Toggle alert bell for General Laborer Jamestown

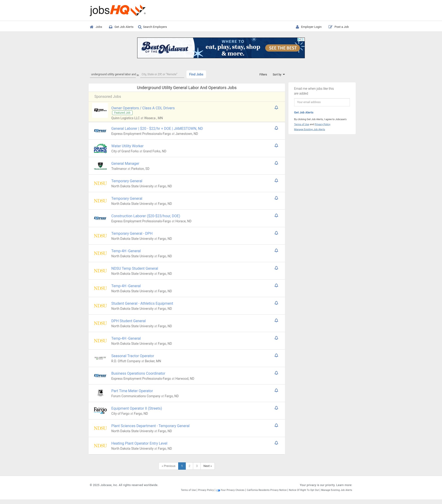point(276,128)
